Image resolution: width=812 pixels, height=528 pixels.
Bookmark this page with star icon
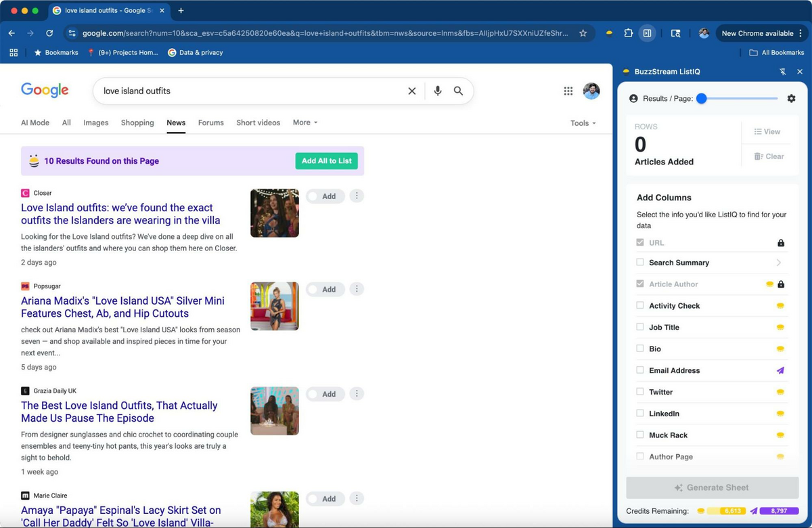point(583,33)
